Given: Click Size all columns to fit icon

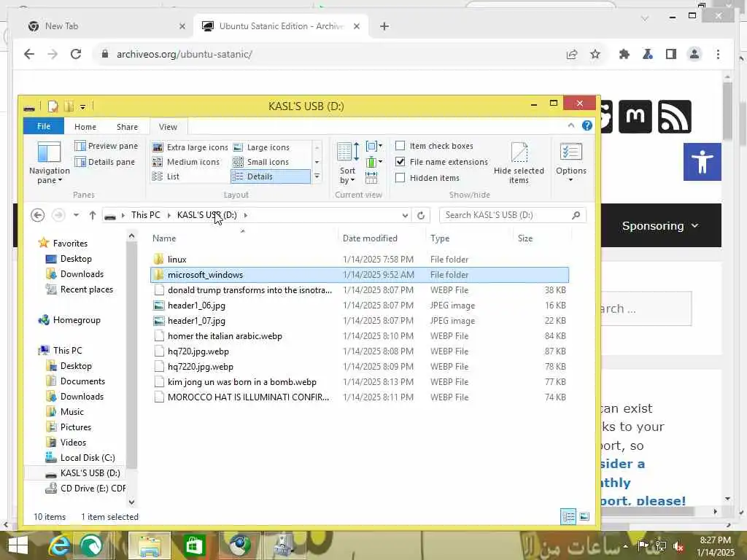Looking at the screenshot, I should [x=371, y=178].
